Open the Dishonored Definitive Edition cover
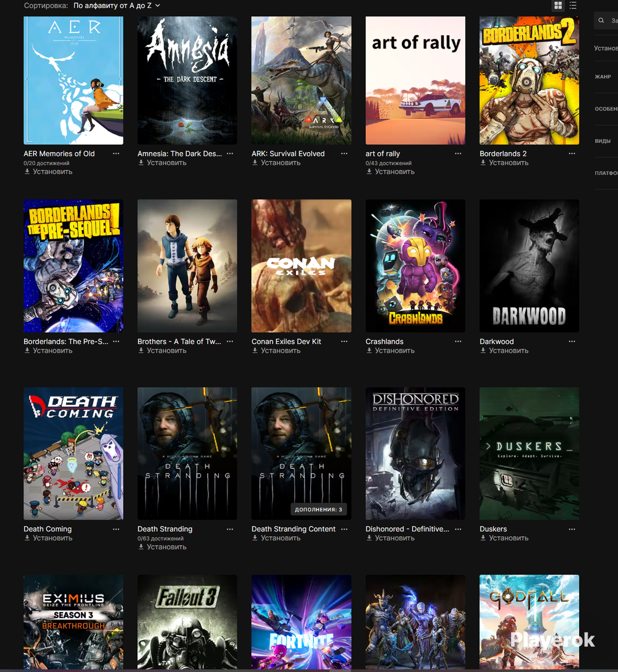 [x=415, y=453]
